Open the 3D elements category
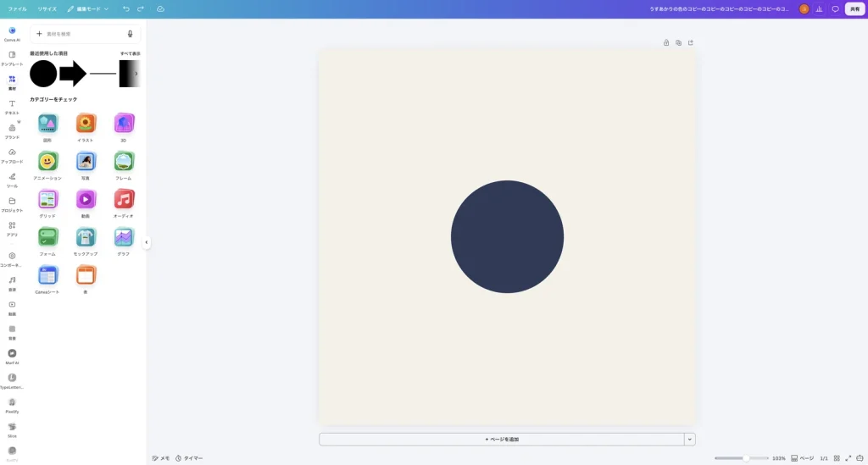This screenshot has height=465, width=868. pyautogui.click(x=124, y=126)
